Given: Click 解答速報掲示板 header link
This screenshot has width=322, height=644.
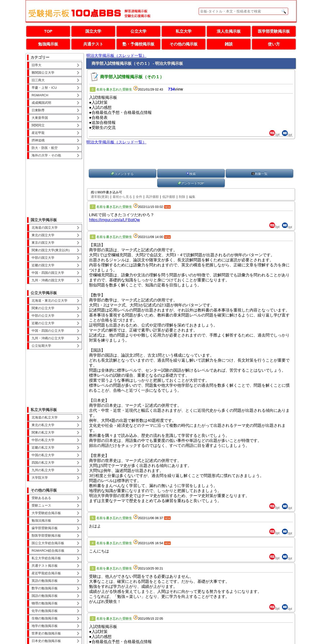Looking at the screenshot, I should click(136, 11).
